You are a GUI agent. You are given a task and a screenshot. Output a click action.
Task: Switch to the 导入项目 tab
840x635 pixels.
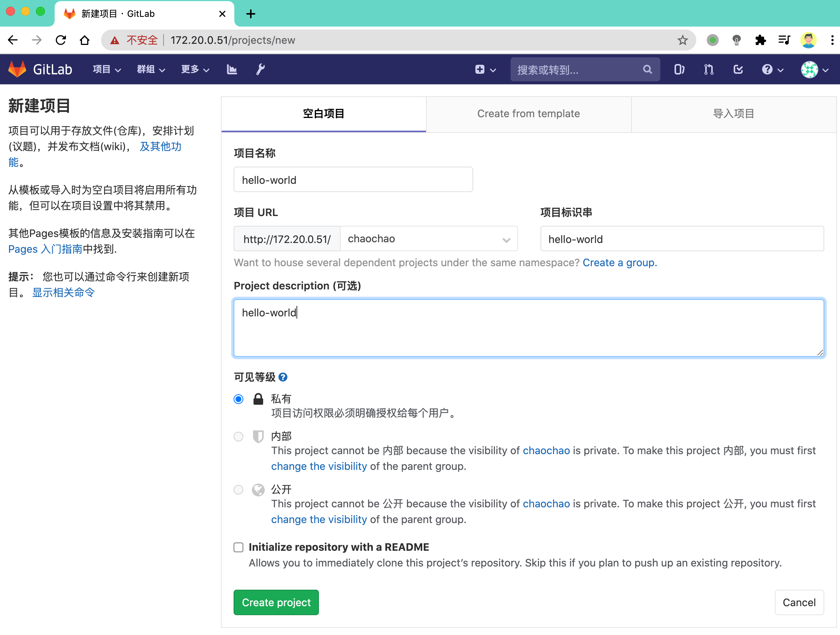point(734,113)
